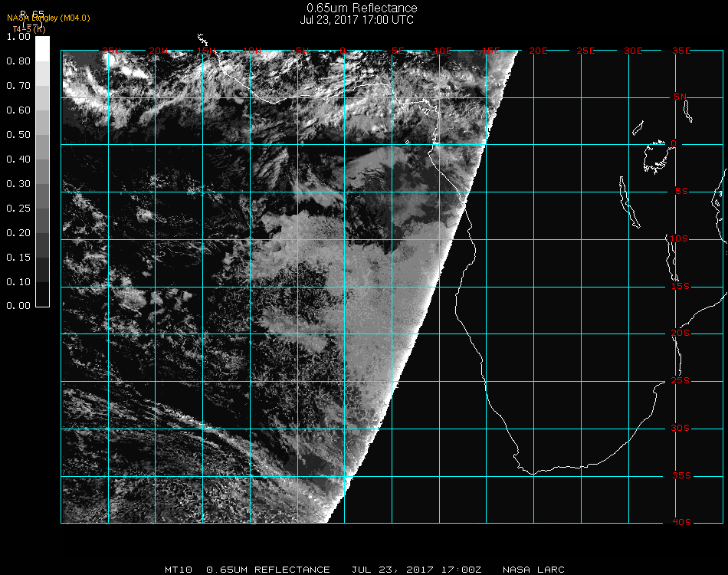The width and height of the screenshot is (728, 575).
Task: Select the 0.50 colorbar value
Action: pos(18,135)
